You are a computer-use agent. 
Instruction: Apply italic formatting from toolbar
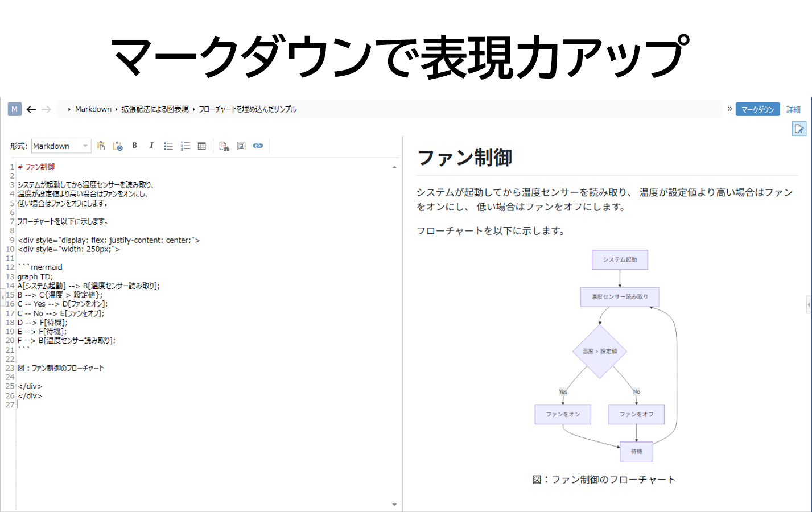(x=151, y=146)
